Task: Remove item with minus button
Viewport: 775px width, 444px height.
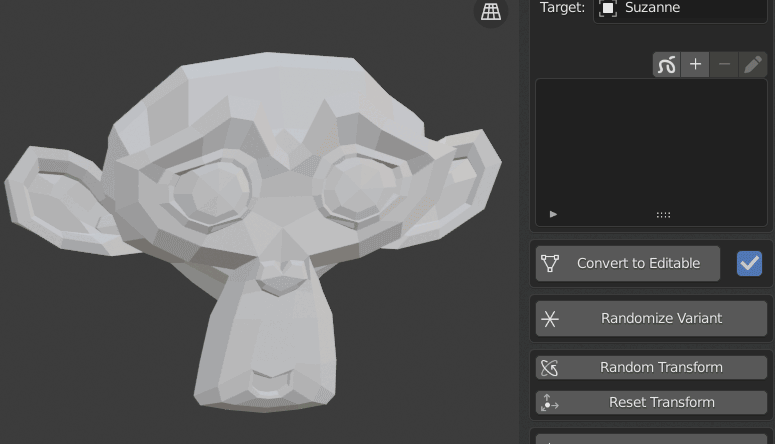Action: (x=724, y=65)
